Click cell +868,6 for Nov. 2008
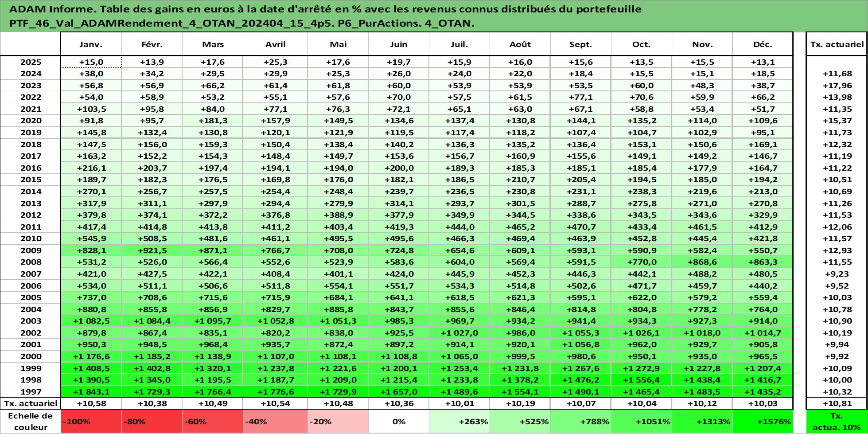Screen dimensions: 868x434 [702, 262]
